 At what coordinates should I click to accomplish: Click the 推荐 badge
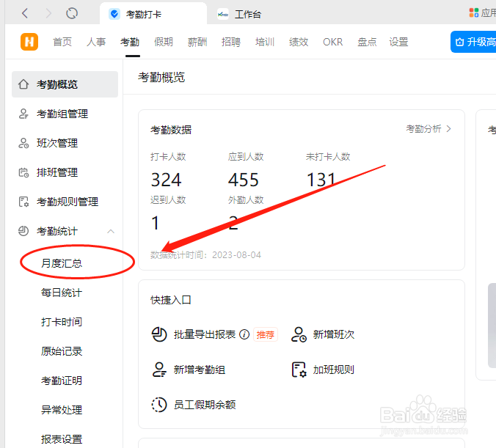pos(266,334)
